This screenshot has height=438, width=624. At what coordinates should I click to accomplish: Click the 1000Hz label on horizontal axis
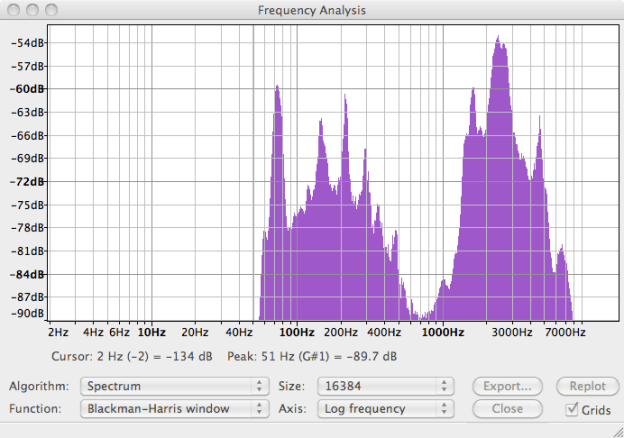click(x=441, y=331)
